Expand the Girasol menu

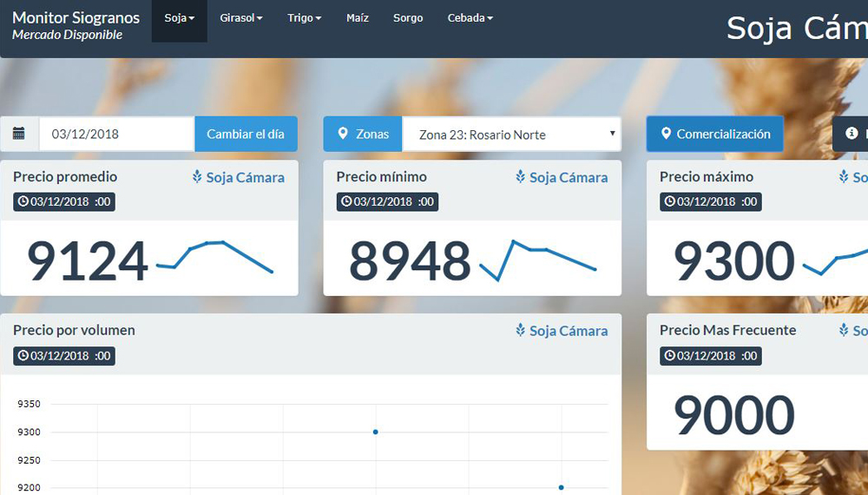click(x=241, y=18)
